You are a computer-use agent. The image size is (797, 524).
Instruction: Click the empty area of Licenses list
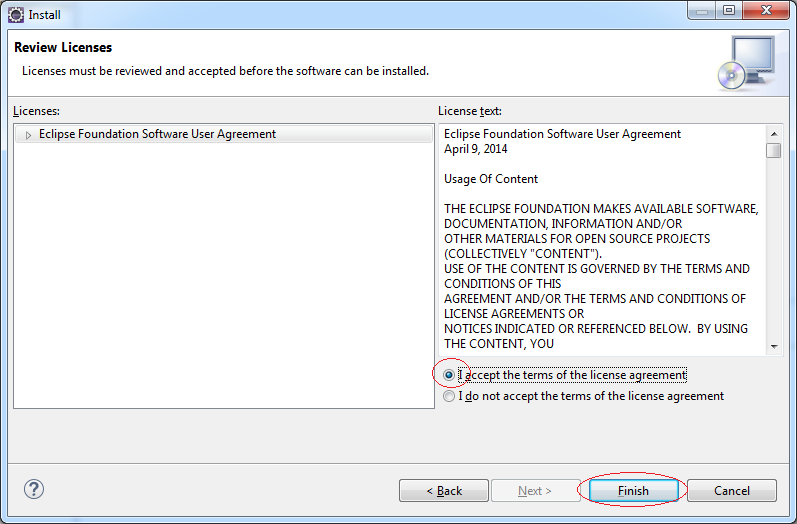click(x=224, y=274)
